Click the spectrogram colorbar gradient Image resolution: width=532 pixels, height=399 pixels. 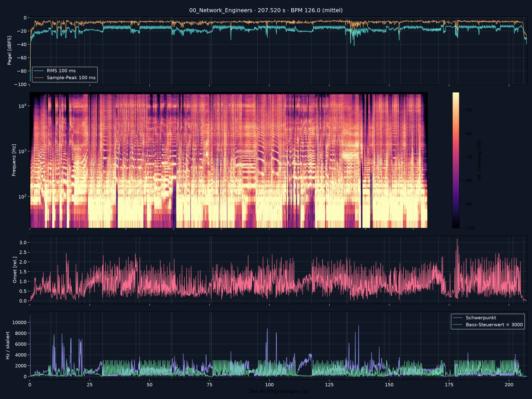(456, 160)
